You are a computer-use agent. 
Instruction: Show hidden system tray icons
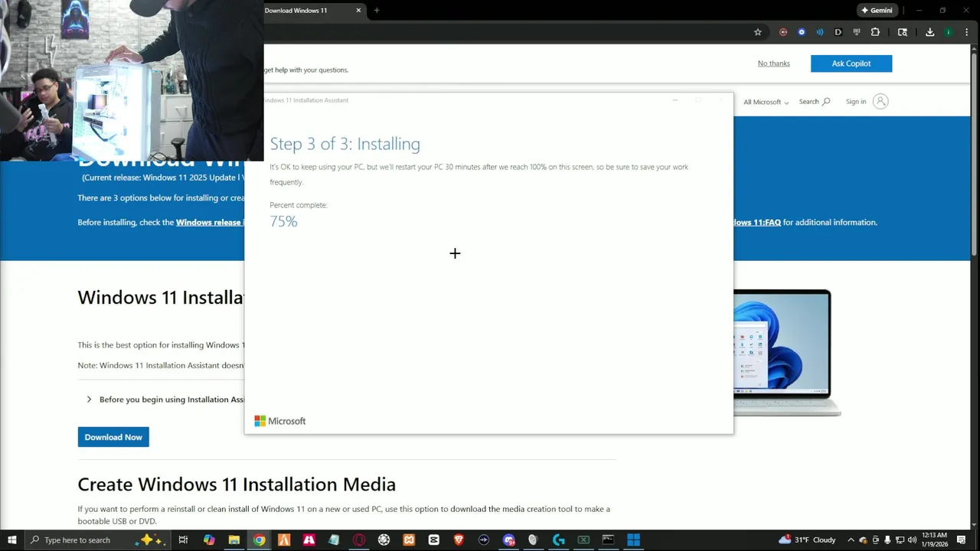tap(851, 540)
